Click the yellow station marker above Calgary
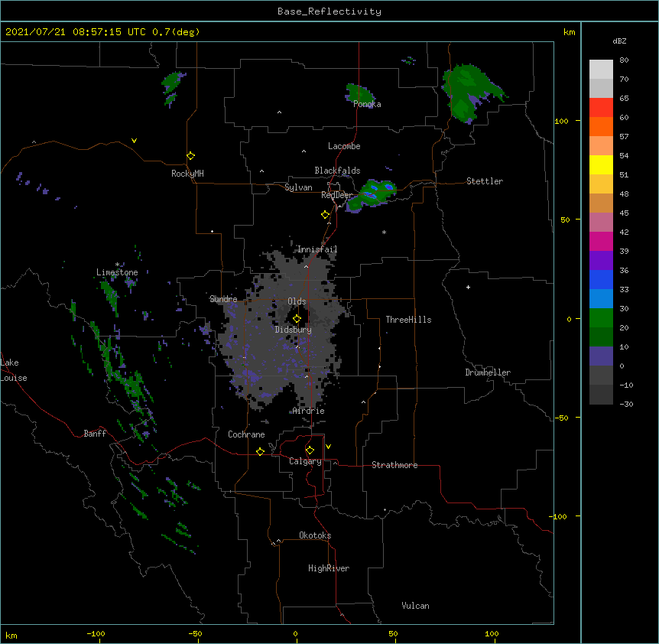 click(x=310, y=450)
